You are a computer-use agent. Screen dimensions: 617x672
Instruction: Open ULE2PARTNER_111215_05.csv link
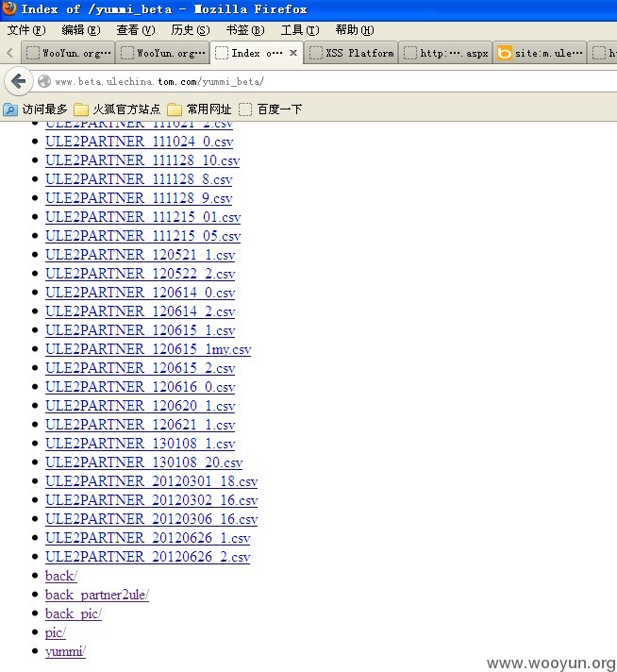click(x=143, y=236)
